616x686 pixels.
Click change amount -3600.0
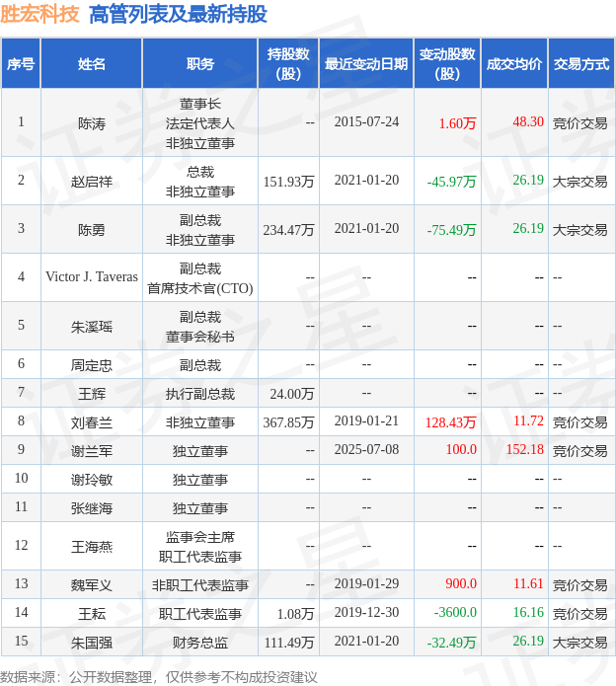click(x=455, y=612)
